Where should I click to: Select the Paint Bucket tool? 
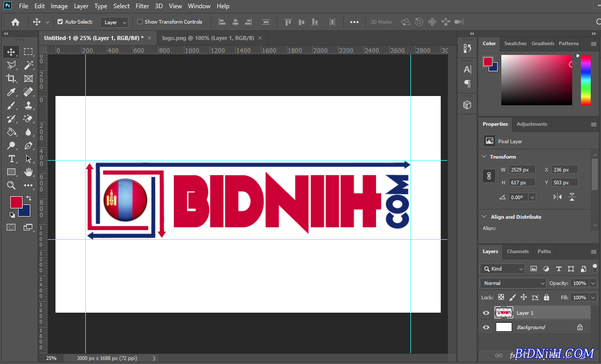(x=11, y=132)
